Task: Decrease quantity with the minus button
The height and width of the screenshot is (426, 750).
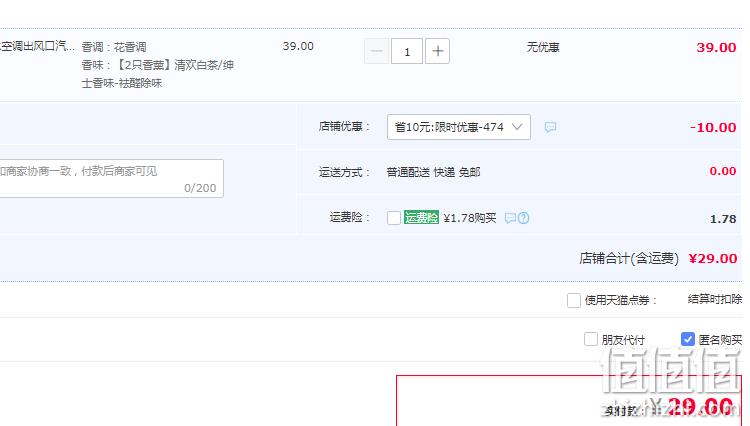Action: (377, 51)
